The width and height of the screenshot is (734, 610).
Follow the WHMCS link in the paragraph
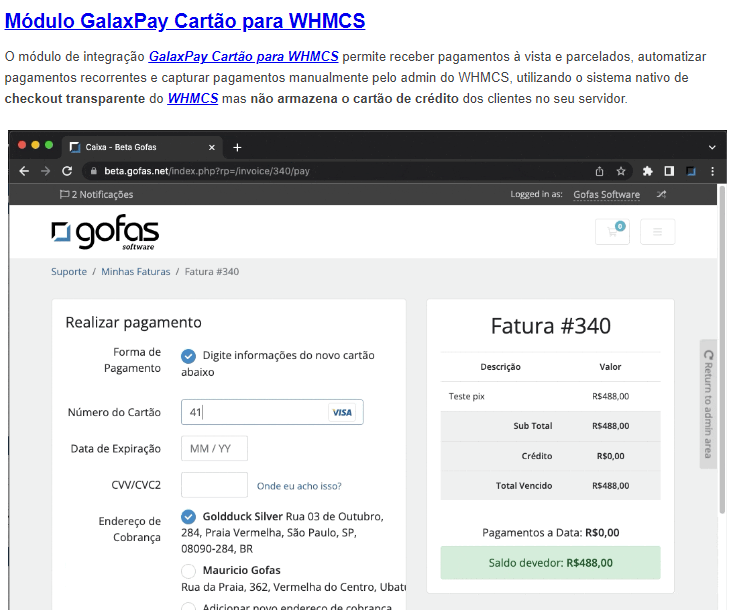pyautogui.click(x=193, y=99)
